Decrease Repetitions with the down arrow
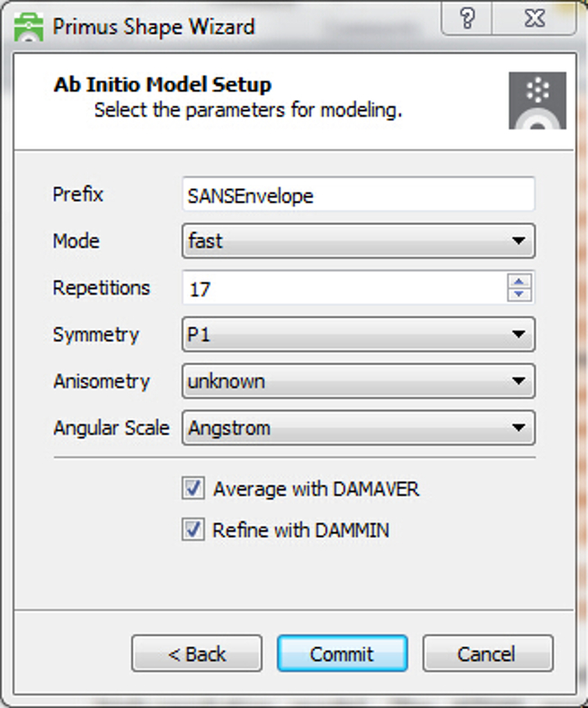The width and height of the screenshot is (588, 708). [x=520, y=295]
